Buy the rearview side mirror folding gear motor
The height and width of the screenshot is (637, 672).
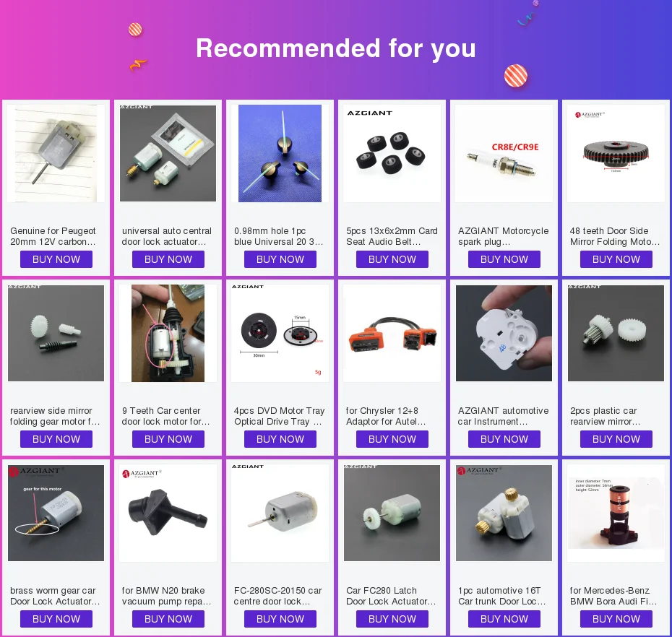point(56,440)
